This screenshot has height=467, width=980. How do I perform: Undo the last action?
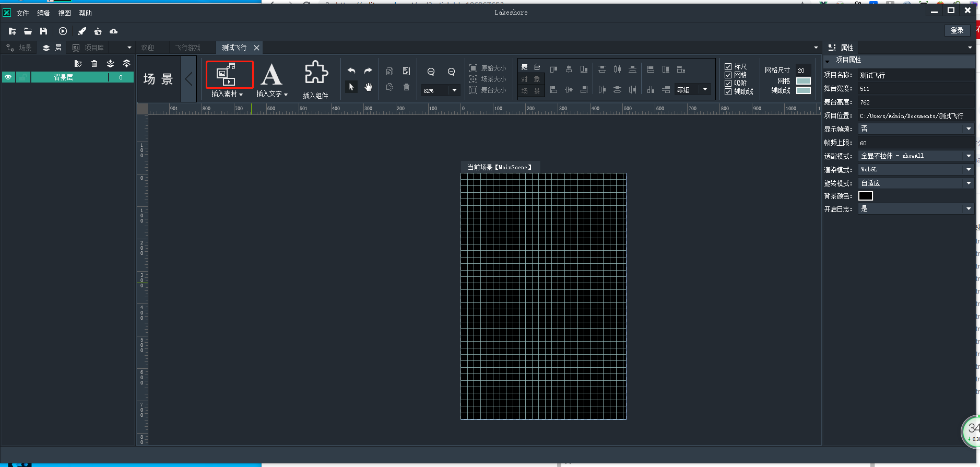(x=351, y=71)
